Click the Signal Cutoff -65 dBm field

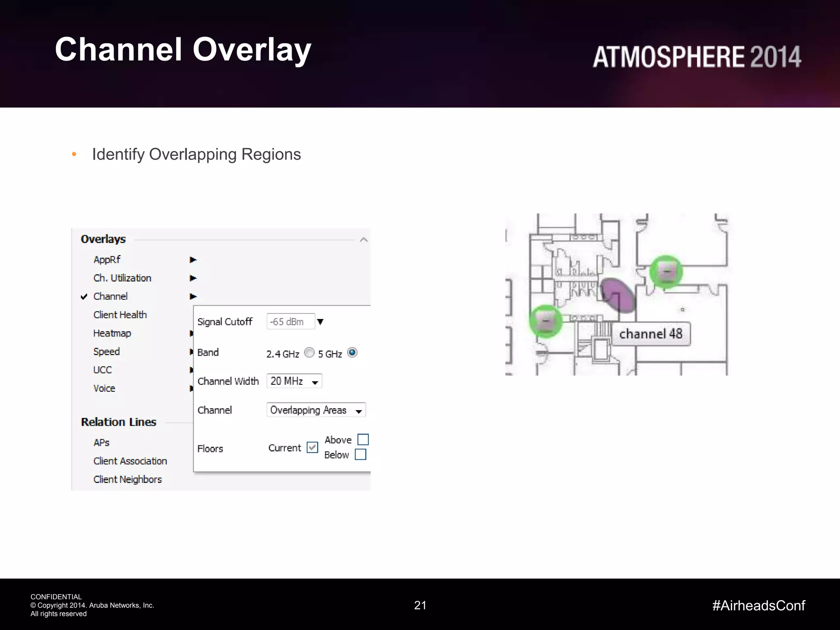click(x=291, y=322)
